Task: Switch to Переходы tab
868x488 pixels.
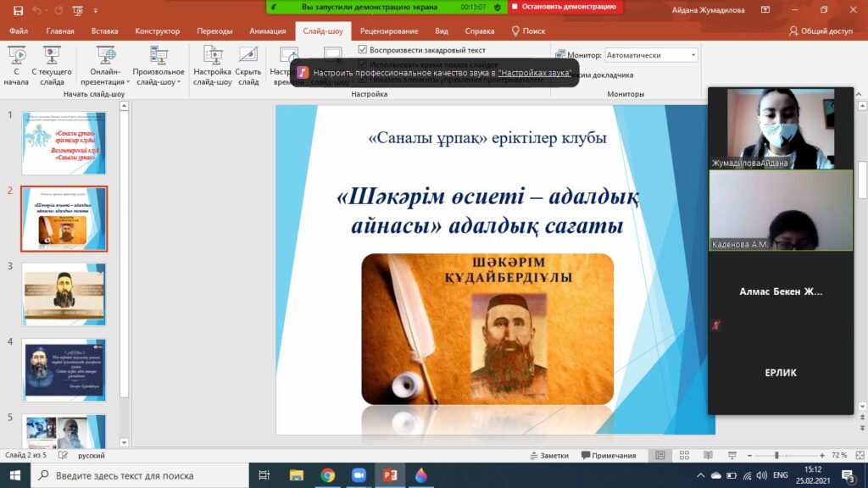Action: 214,31
